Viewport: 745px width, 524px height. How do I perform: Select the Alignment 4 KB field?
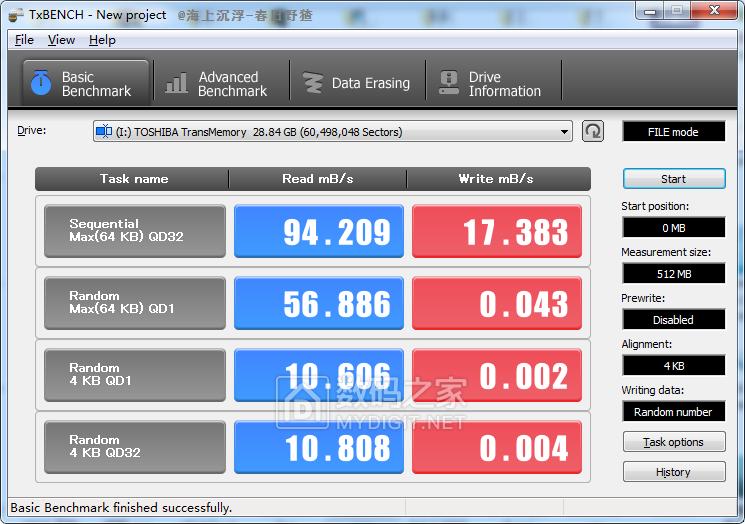(x=673, y=366)
